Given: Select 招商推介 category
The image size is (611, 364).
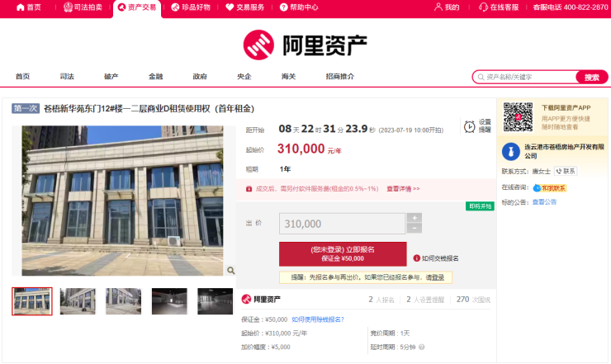Looking at the screenshot, I should point(340,77).
